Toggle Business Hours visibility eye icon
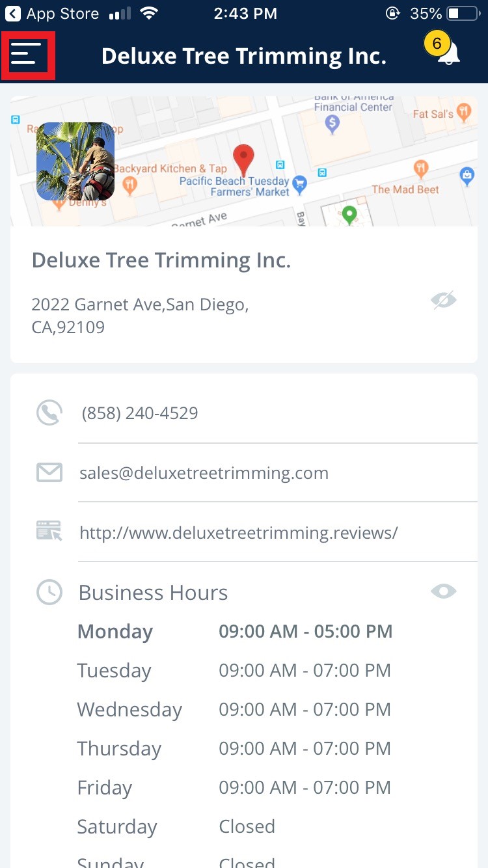This screenshot has width=488, height=868. tap(444, 591)
